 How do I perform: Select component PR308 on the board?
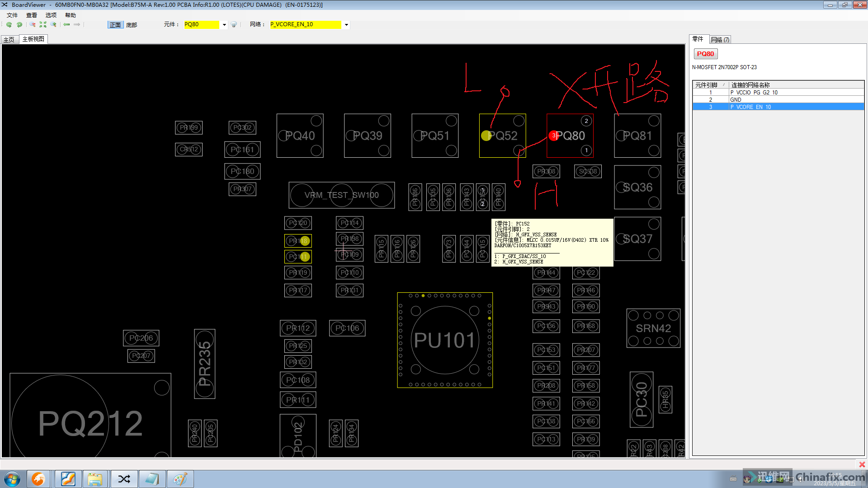point(546,171)
